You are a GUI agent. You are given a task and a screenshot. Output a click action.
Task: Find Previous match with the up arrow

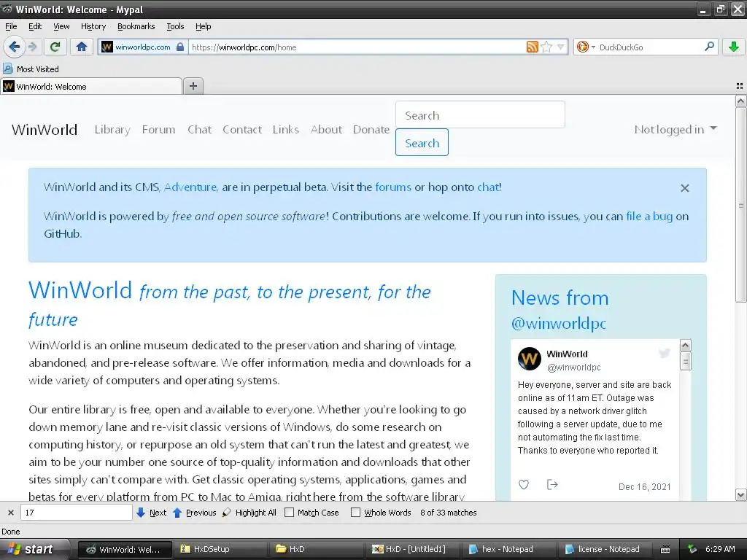click(194, 513)
